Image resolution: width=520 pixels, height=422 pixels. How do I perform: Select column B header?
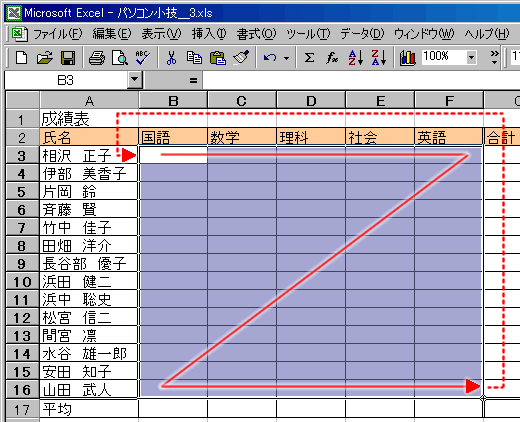coord(173,100)
